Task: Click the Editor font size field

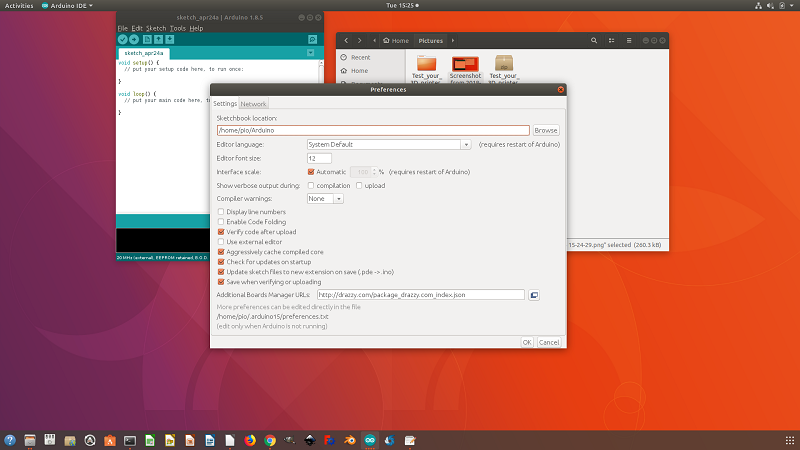Action: [319, 158]
